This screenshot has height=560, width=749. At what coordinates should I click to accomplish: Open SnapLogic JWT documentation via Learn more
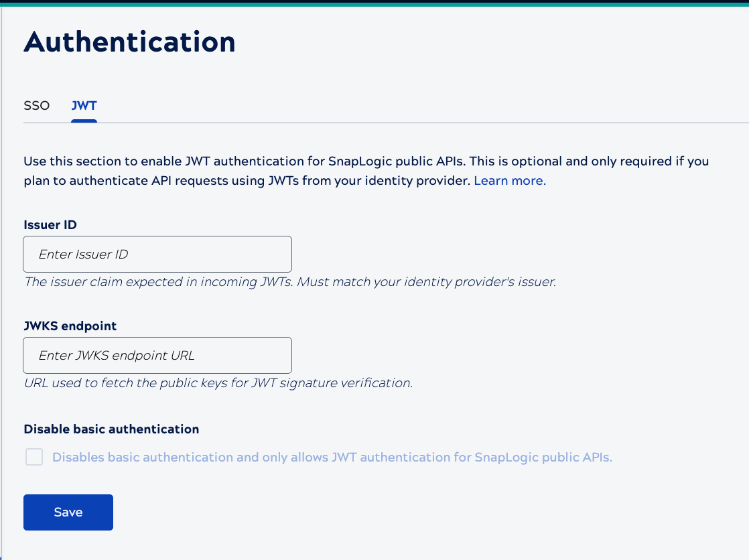509,180
